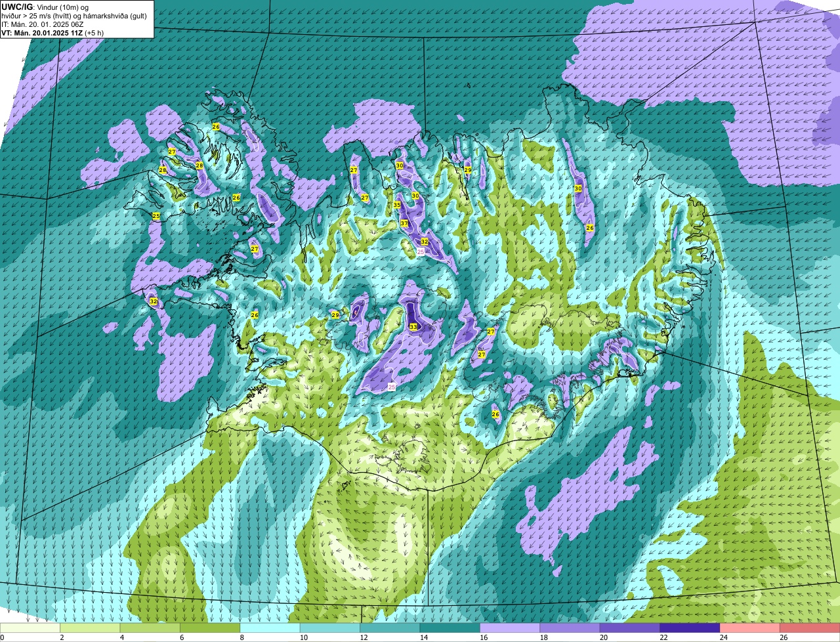Viewport: 840px width, 642px height.
Task: Click the 2–4 m/s legend color swatch
Action: pyautogui.click(x=91, y=628)
